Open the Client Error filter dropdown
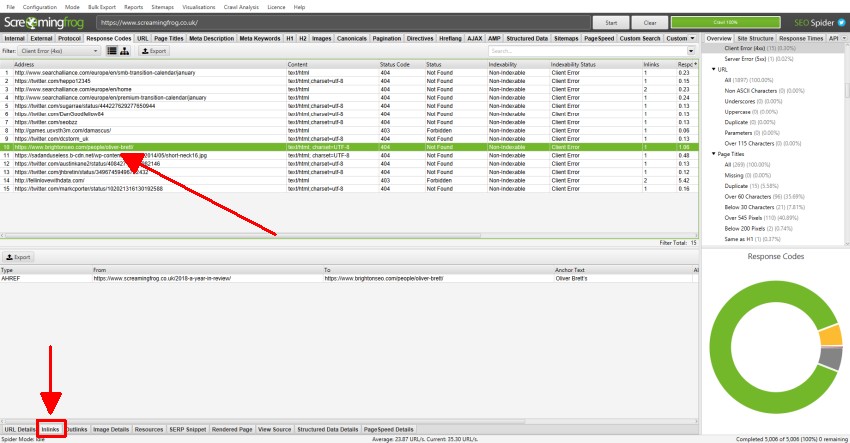850x443 pixels. tap(59, 50)
